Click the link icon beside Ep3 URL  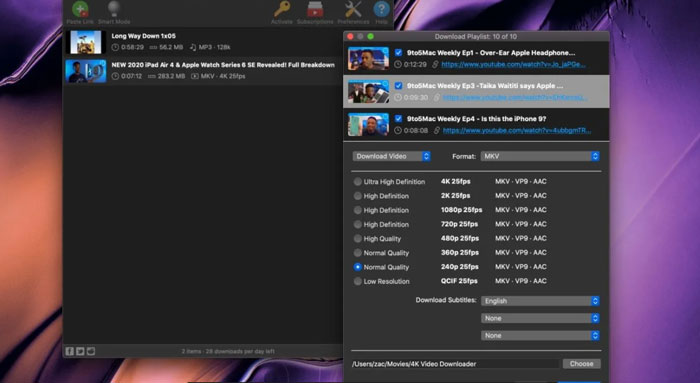[436, 97]
